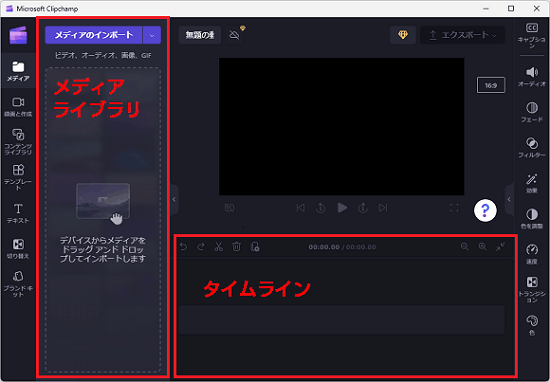Open the Captions panel

pos(532,35)
